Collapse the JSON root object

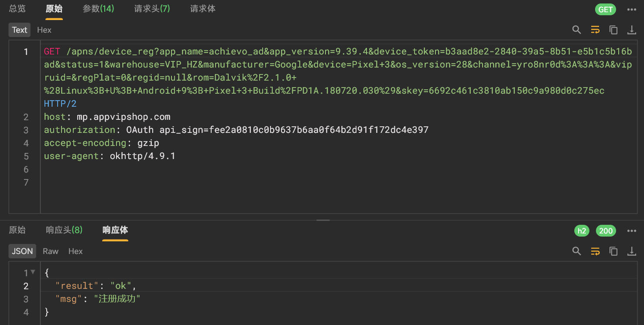(x=33, y=272)
